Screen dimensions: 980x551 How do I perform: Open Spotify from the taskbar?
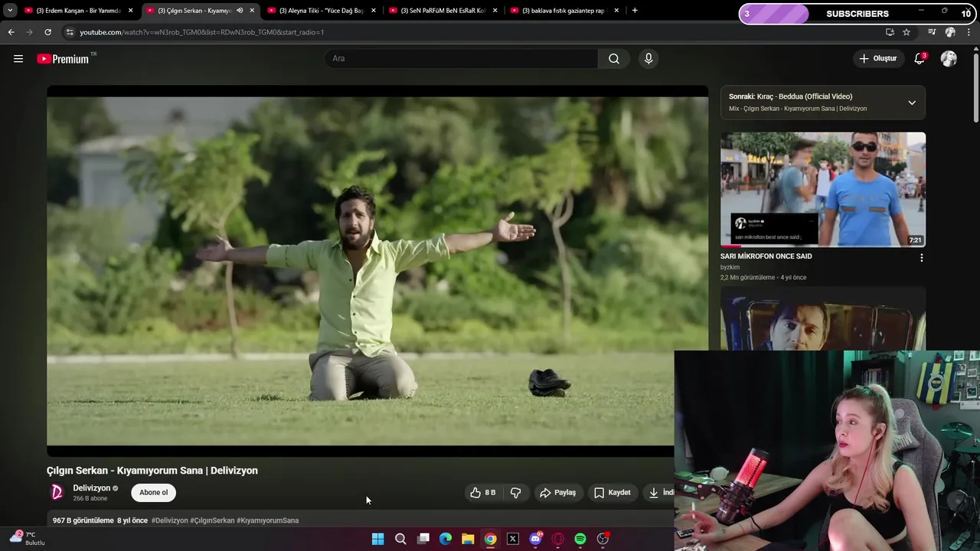pos(580,539)
